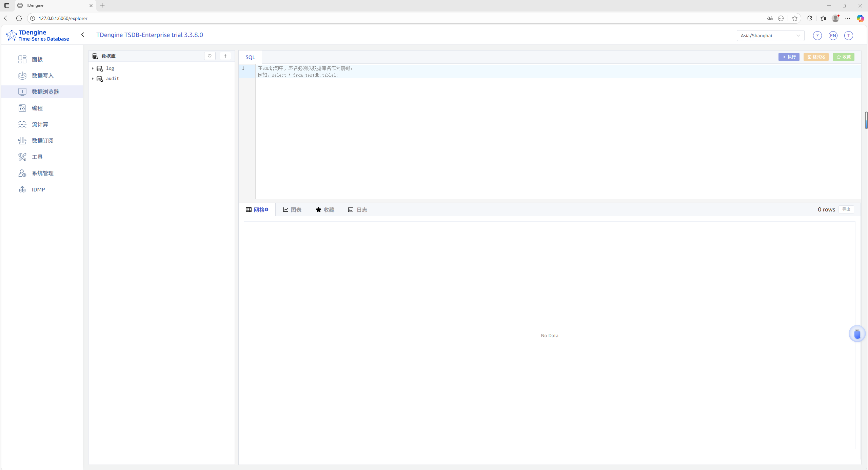The width and height of the screenshot is (868, 470).
Task: Open the help question mark icon
Action: coord(817,36)
